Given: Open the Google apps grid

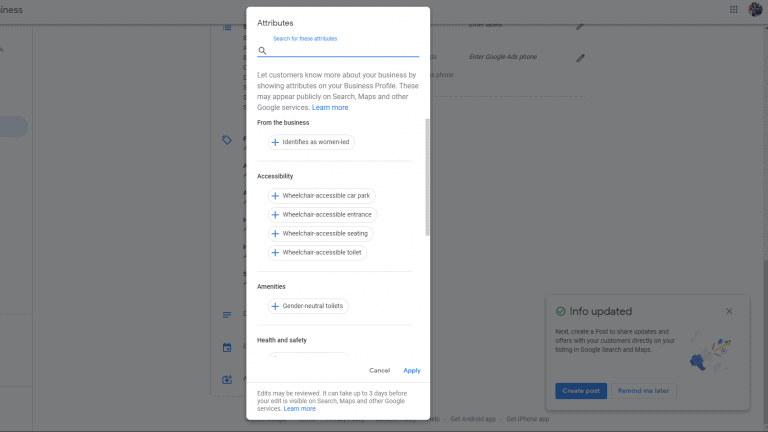Looking at the screenshot, I should click(733, 9).
